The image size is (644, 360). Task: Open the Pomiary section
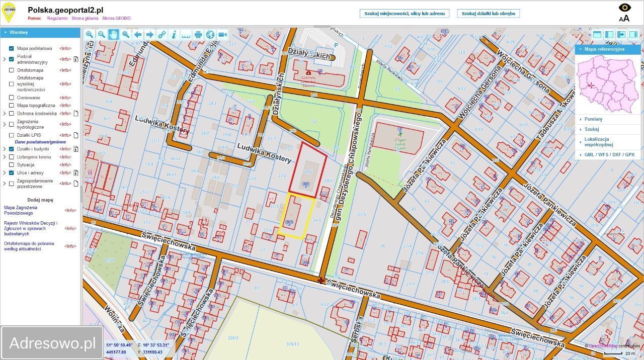pos(593,119)
